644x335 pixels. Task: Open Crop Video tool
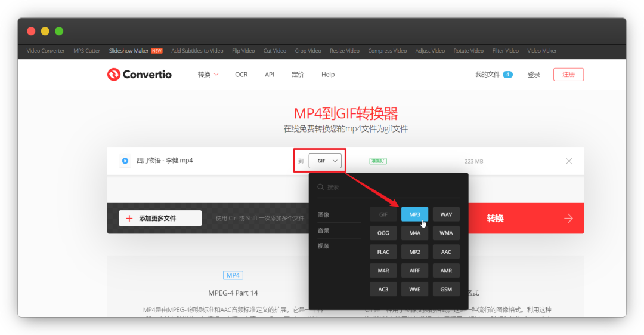(308, 51)
